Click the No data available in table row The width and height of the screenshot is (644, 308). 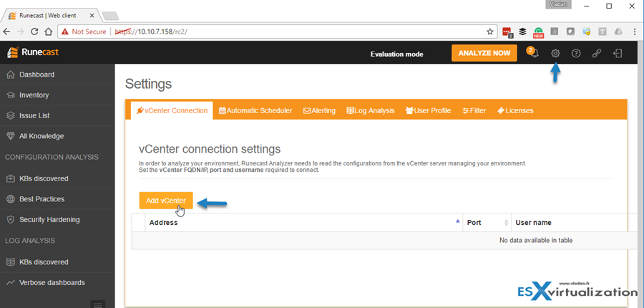pos(385,240)
